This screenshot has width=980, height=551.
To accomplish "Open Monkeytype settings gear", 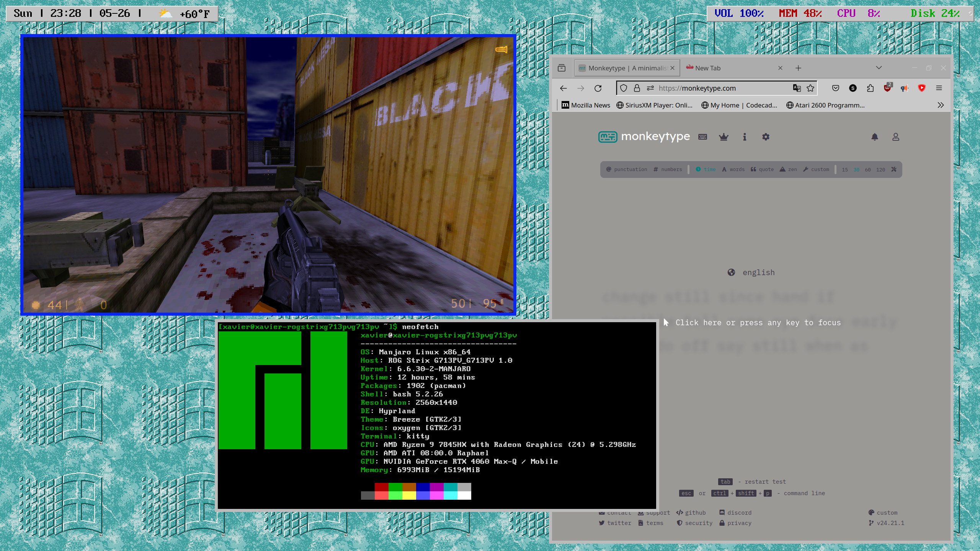I will tap(765, 137).
